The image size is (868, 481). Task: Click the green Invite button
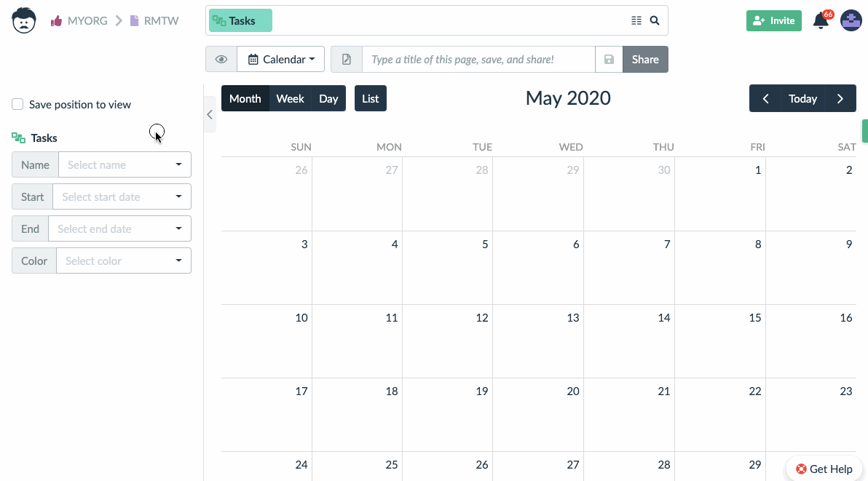pyautogui.click(x=774, y=20)
